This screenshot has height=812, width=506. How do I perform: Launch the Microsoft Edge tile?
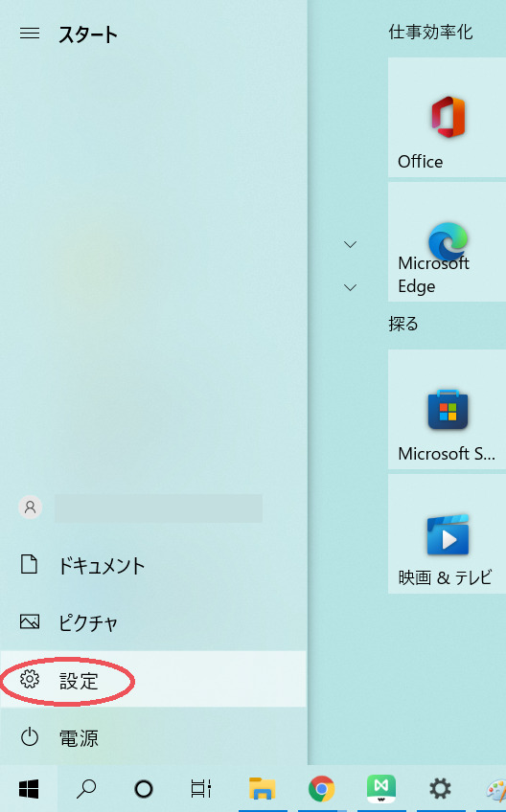click(x=447, y=242)
